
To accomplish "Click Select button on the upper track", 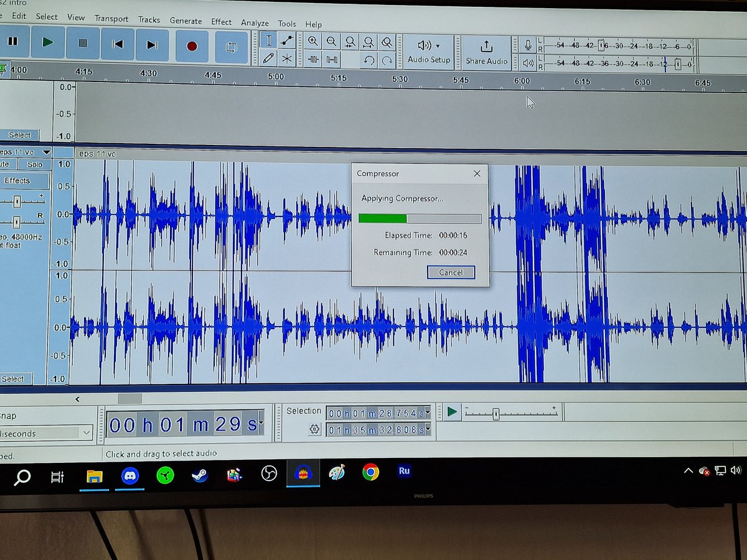I will 19,135.
